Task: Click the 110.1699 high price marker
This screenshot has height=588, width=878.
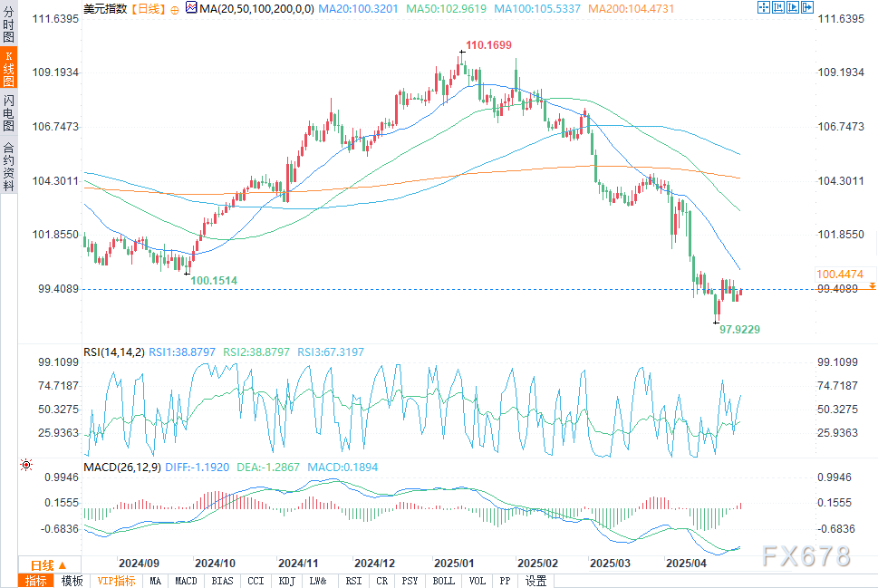Action: [x=487, y=44]
